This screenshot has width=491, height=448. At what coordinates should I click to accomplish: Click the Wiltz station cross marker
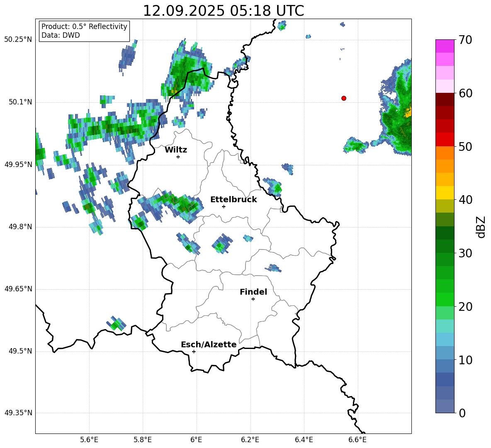(178, 157)
